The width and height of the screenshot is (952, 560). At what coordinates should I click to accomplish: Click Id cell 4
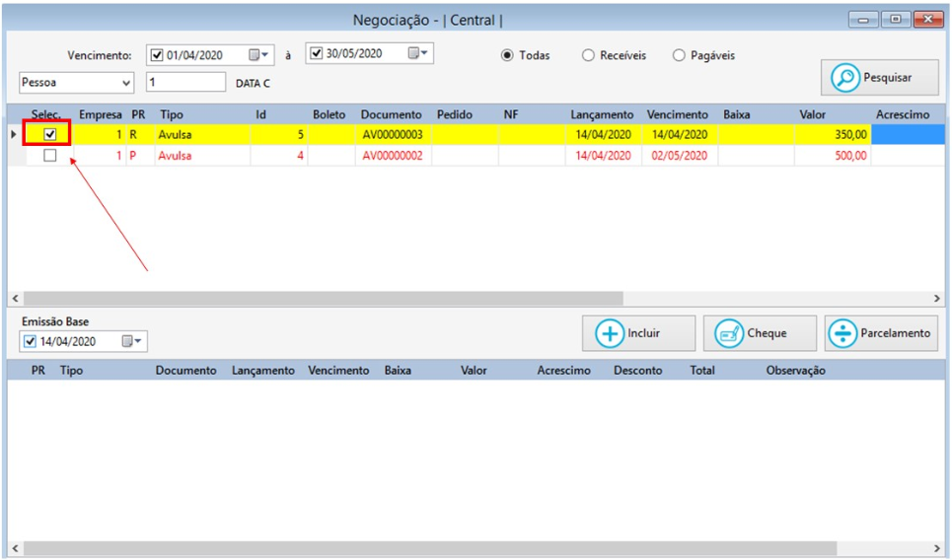(x=278, y=156)
